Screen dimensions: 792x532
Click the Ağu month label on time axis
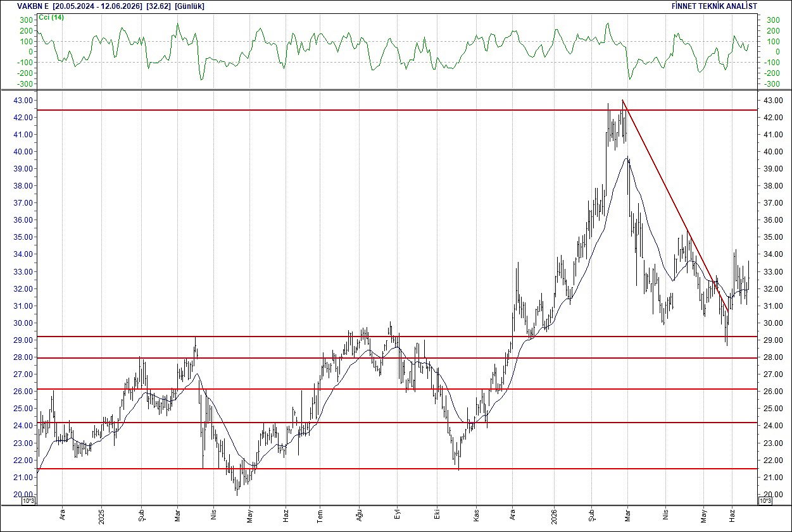click(x=359, y=516)
